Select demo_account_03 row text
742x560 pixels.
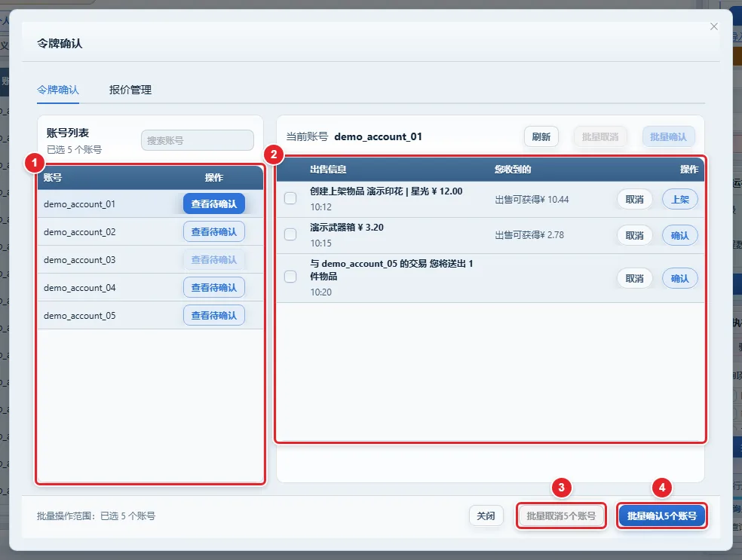(x=79, y=260)
